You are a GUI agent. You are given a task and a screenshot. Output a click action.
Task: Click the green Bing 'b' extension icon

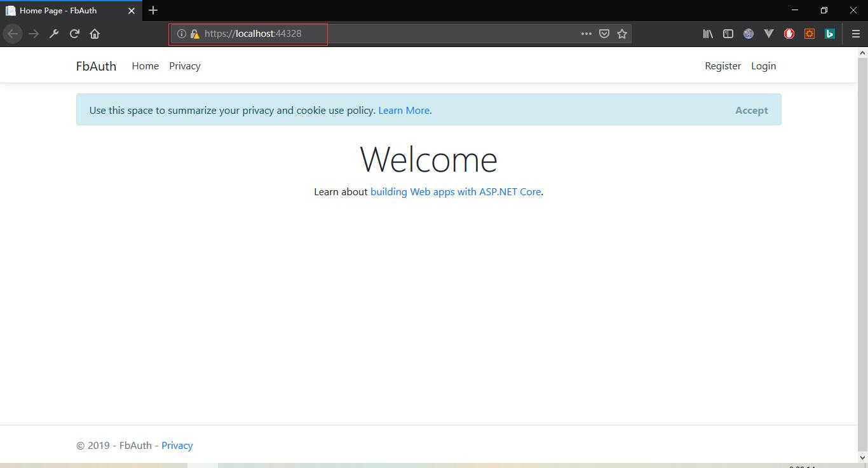click(x=830, y=34)
